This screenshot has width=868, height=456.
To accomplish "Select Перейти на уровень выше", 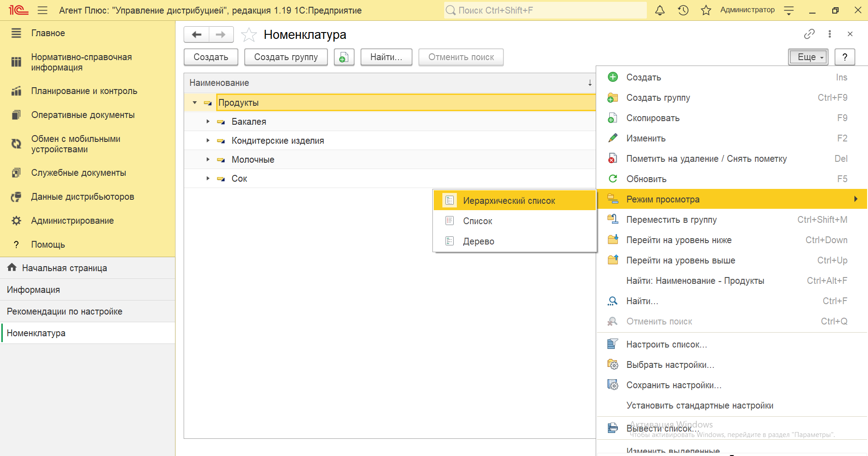I will 732,260.
